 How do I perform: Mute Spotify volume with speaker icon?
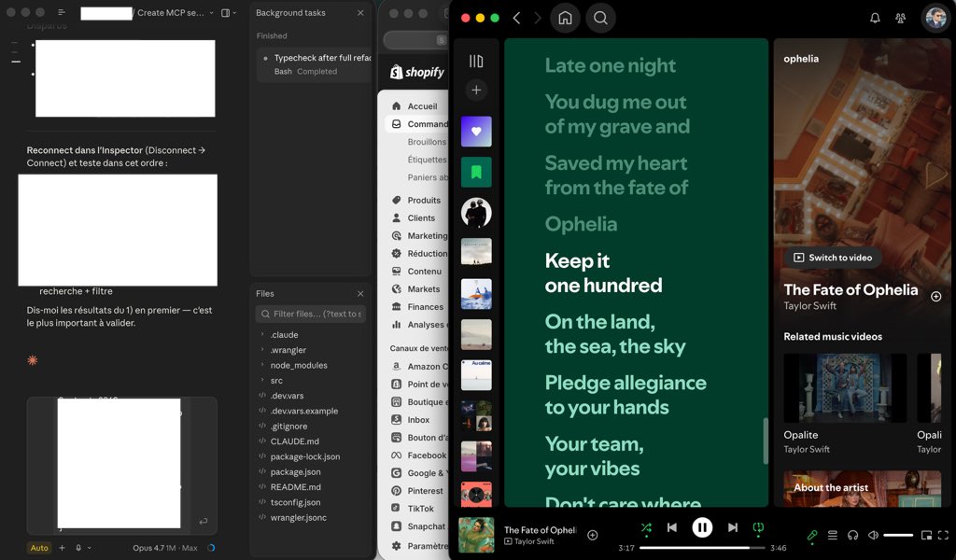coord(873,535)
